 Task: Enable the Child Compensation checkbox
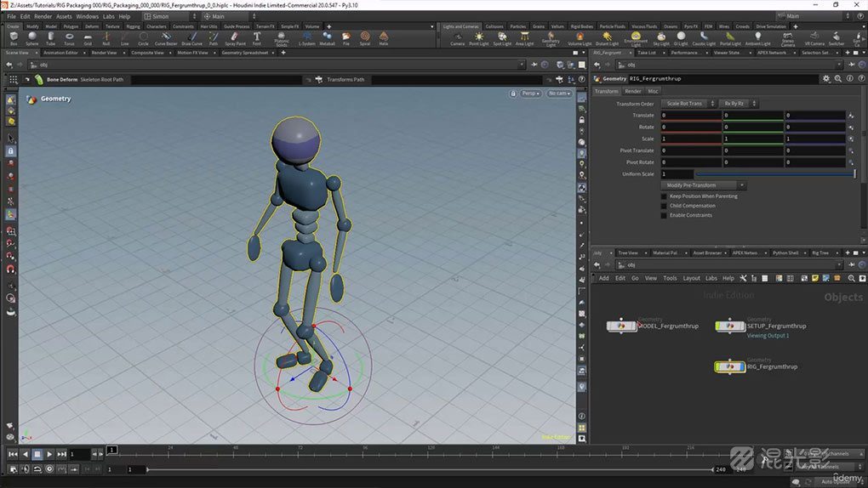664,205
